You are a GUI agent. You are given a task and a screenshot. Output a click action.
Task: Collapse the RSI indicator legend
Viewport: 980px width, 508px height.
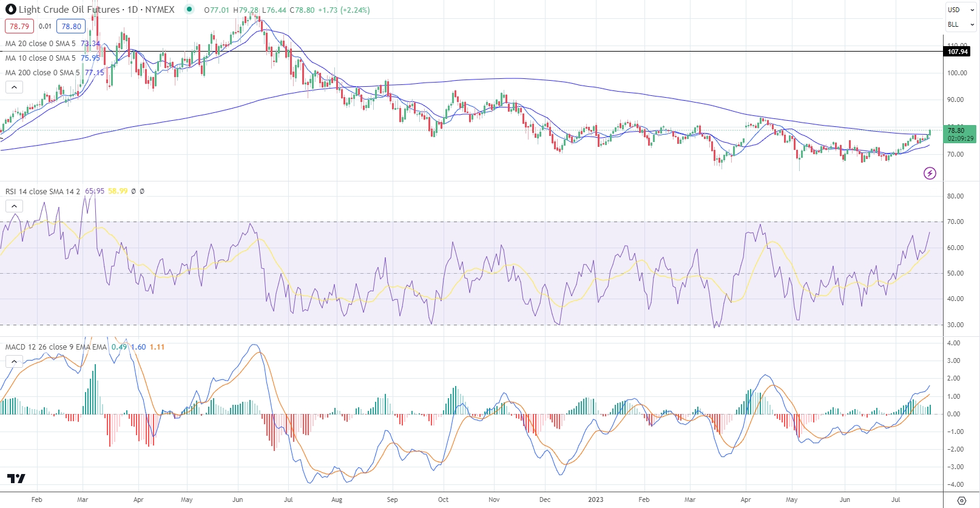[14, 206]
